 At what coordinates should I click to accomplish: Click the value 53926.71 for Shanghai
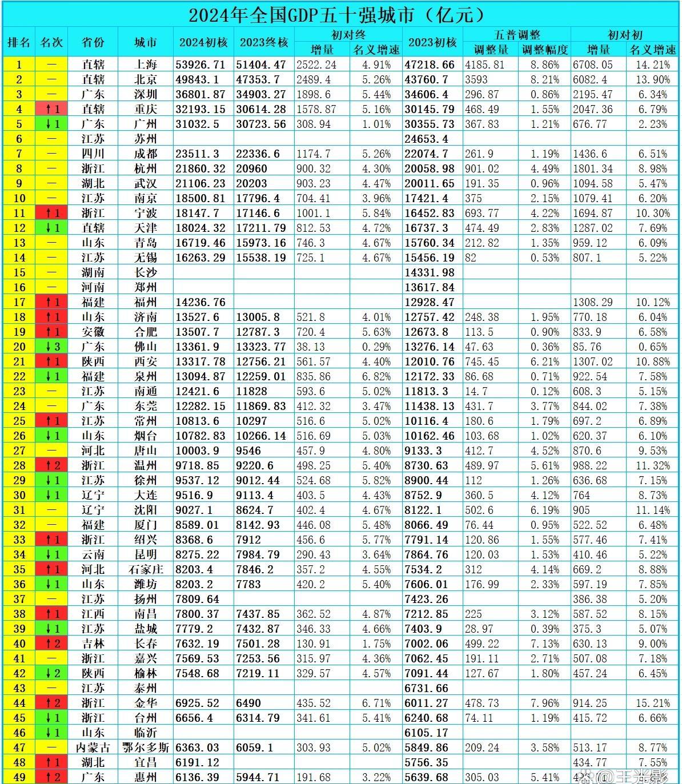[x=200, y=65]
